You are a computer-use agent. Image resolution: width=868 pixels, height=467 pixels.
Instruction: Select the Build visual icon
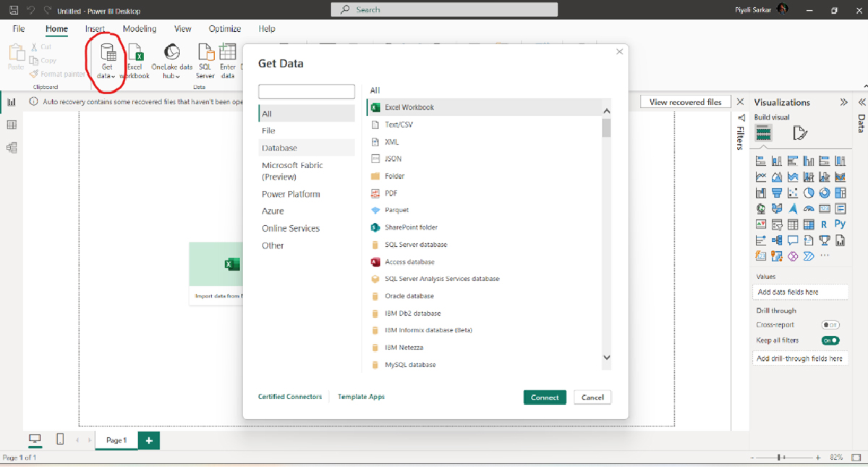764,132
